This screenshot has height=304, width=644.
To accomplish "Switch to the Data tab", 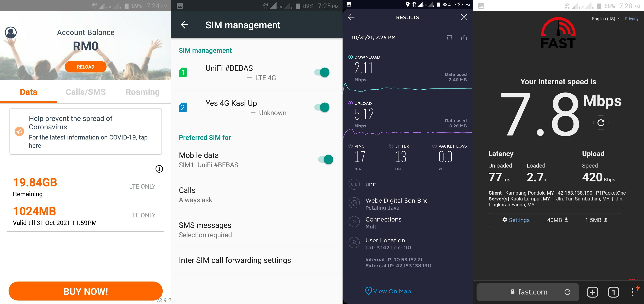I will point(29,92).
